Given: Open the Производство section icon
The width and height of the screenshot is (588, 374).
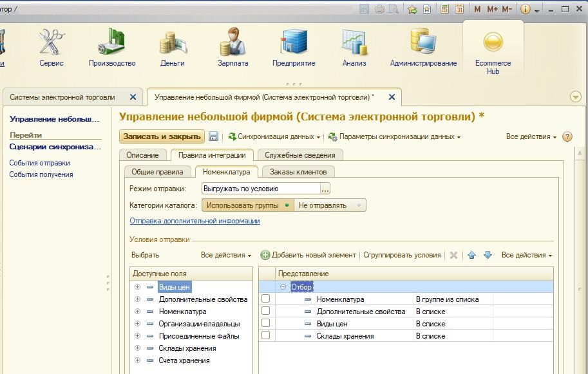Looking at the screenshot, I should click(112, 42).
